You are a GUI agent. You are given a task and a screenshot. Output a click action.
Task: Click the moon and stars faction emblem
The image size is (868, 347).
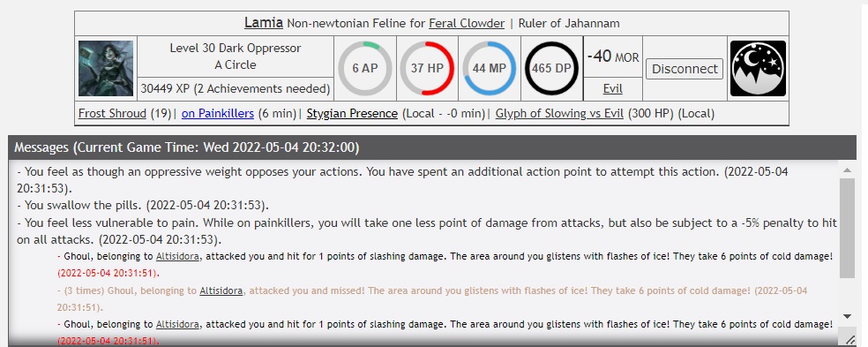tap(758, 68)
